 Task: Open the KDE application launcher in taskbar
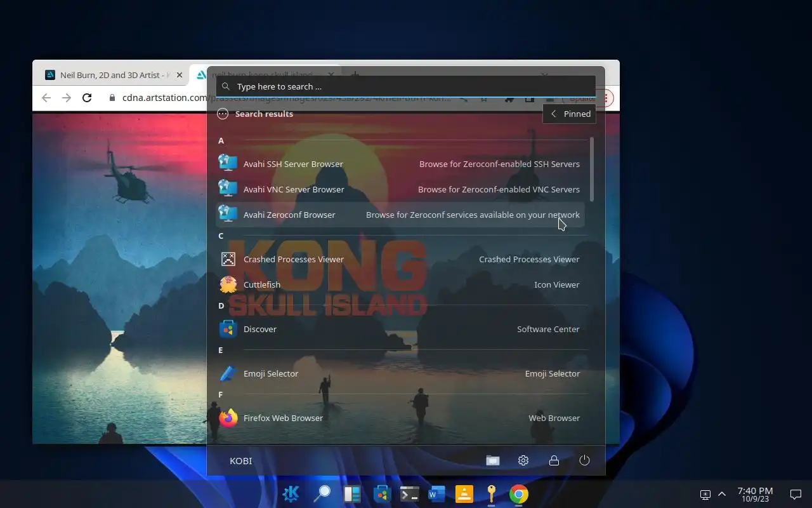(291, 494)
